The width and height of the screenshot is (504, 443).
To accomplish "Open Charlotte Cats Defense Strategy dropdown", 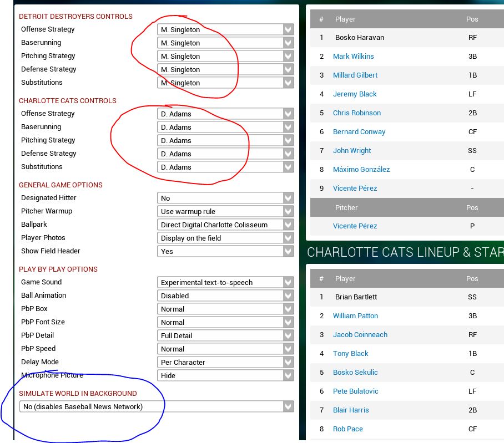I will tap(225, 154).
